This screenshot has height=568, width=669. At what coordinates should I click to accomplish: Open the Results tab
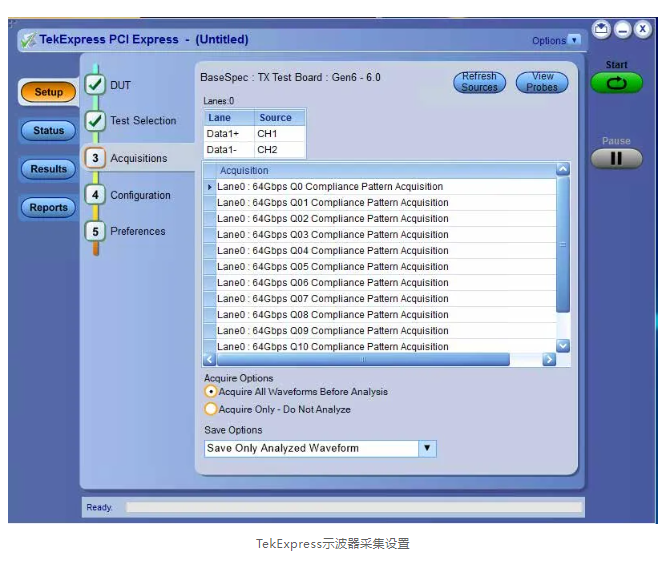(48, 169)
